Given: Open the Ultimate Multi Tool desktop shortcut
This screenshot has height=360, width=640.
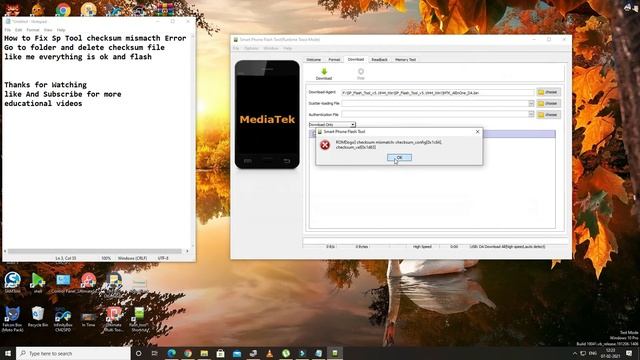Looking at the screenshot, I should click(x=113, y=319).
